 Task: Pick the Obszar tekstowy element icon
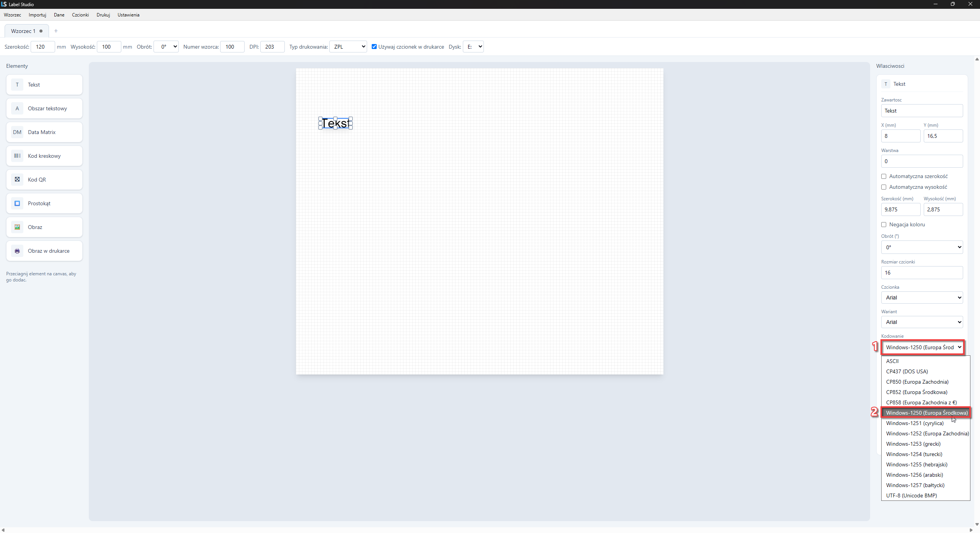point(17,108)
